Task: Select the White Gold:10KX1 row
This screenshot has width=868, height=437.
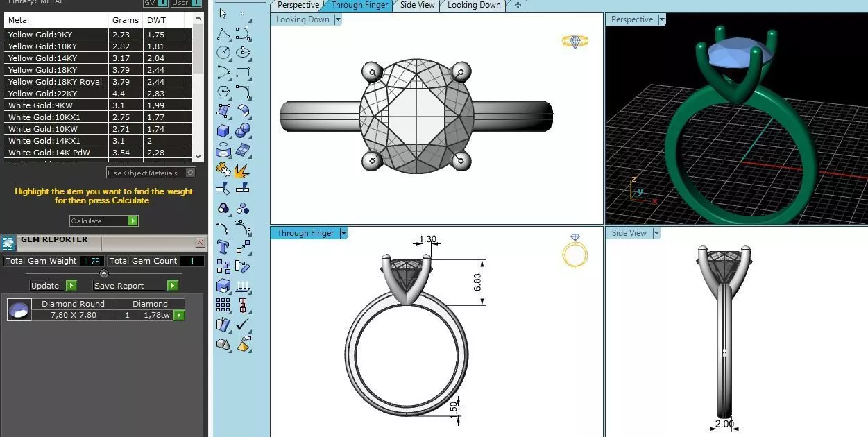Action: click(x=98, y=117)
